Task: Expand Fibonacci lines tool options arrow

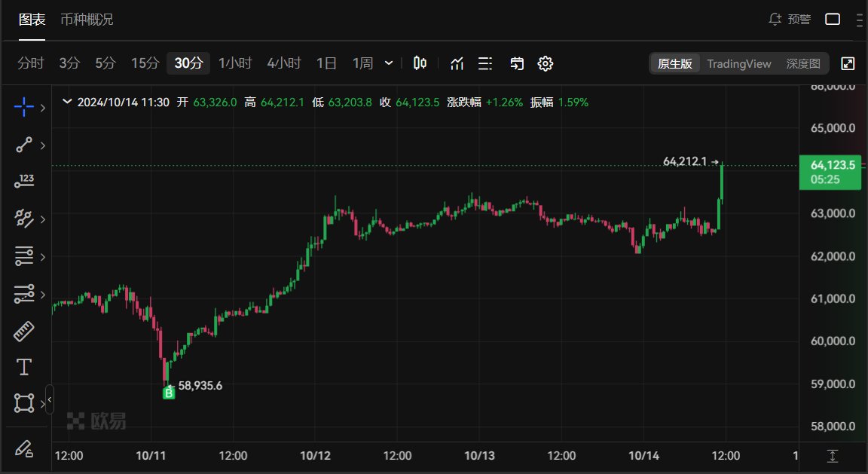Action: [x=43, y=257]
